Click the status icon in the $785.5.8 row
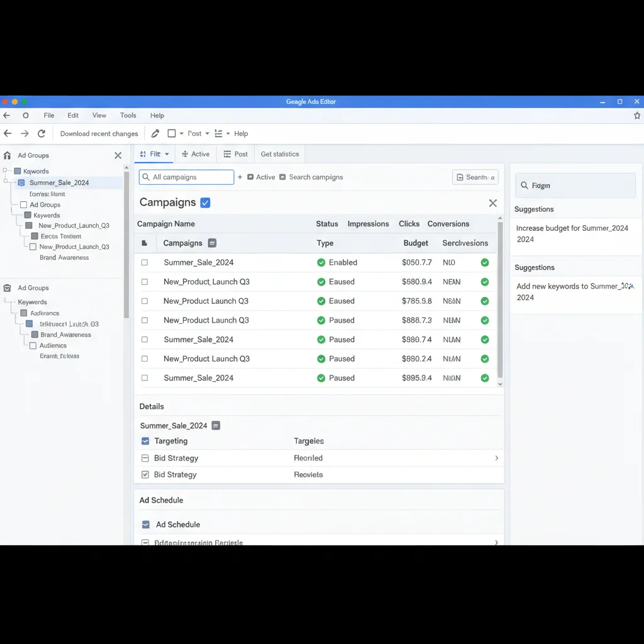 [x=321, y=301]
